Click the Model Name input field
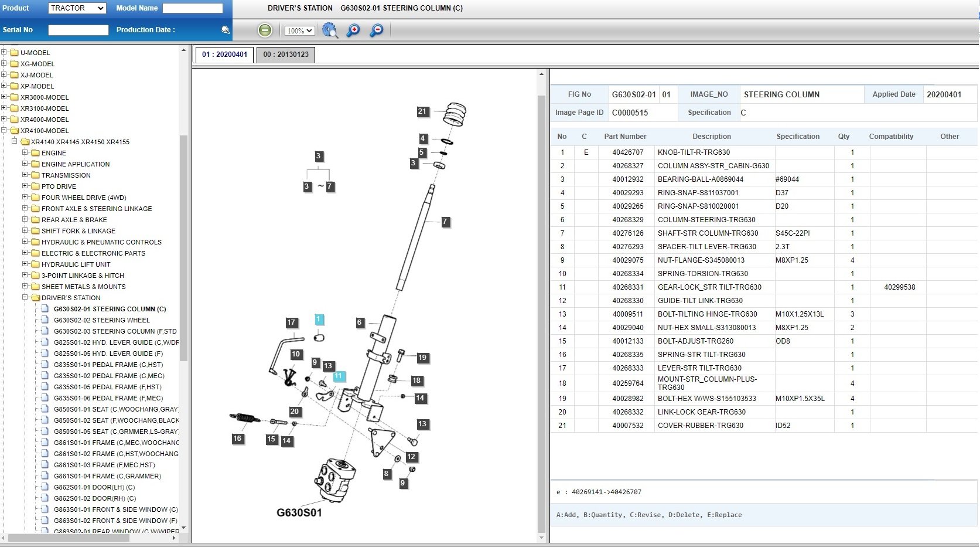Screen dimensions: 980x547 (x=193, y=8)
